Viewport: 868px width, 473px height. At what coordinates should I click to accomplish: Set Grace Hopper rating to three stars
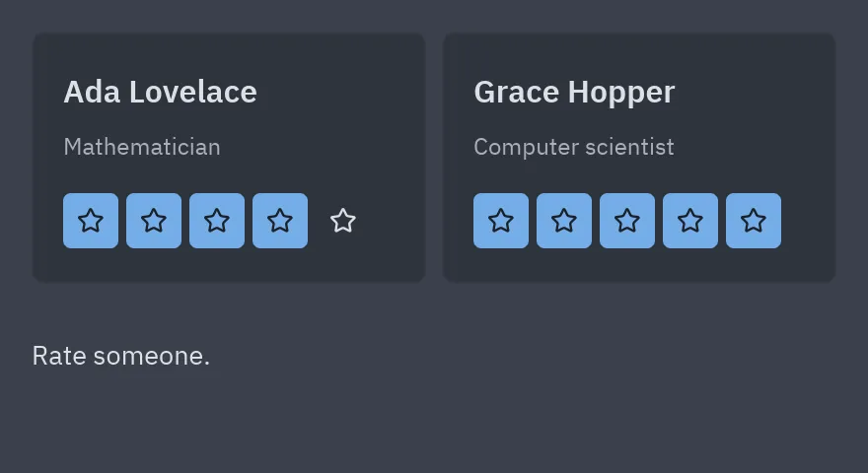[x=627, y=221]
